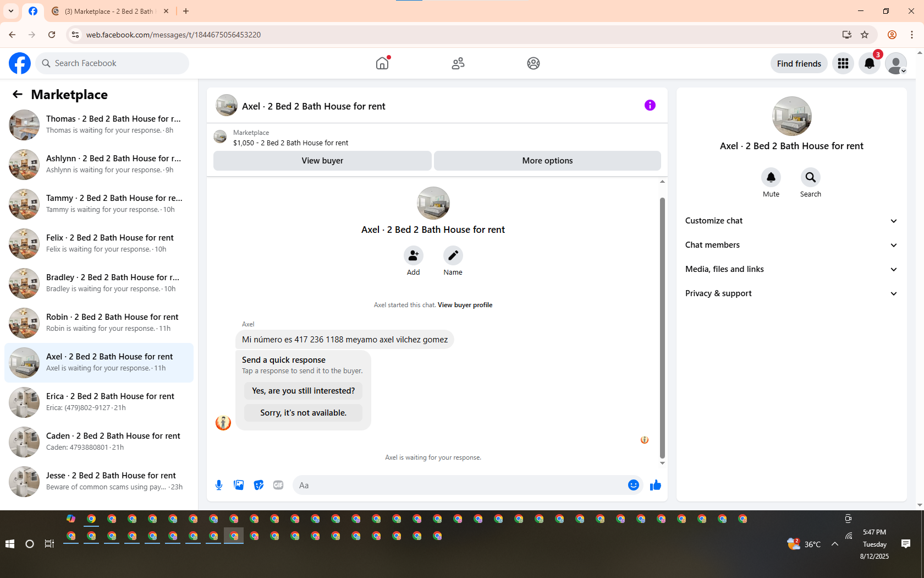This screenshot has width=924, height=578.
Task: Expand Media, files and links section
Action: tap(791, 269)
